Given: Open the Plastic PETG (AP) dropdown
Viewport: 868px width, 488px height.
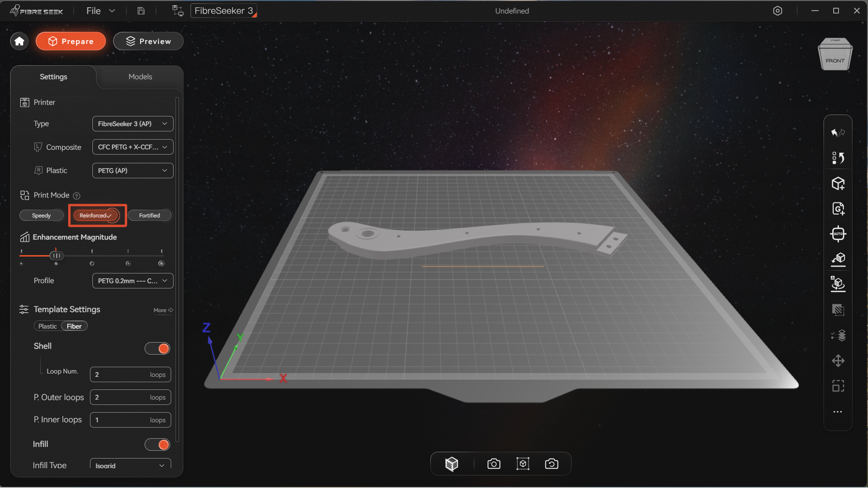Looking at the screenshot, I should click(132, 171).
